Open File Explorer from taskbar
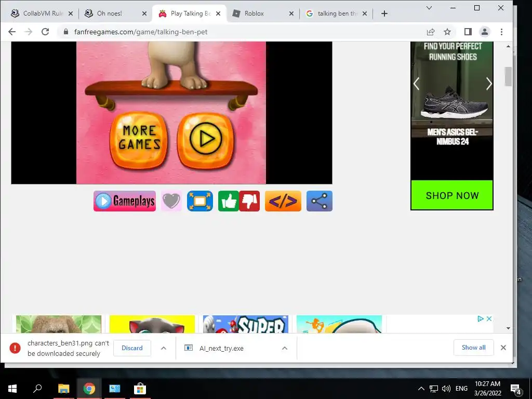Image resolution: width=532 pixels, height=399 pixels. [63, 389]
